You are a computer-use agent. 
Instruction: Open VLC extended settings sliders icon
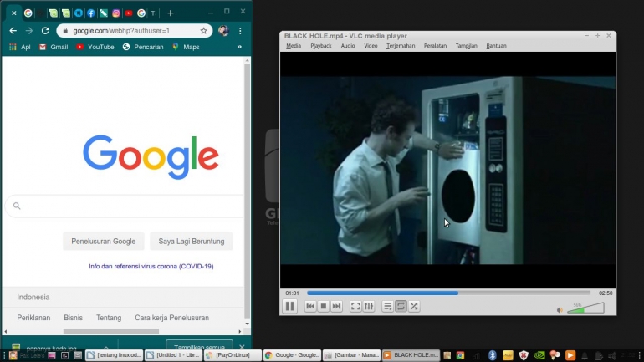coord(369,306)
